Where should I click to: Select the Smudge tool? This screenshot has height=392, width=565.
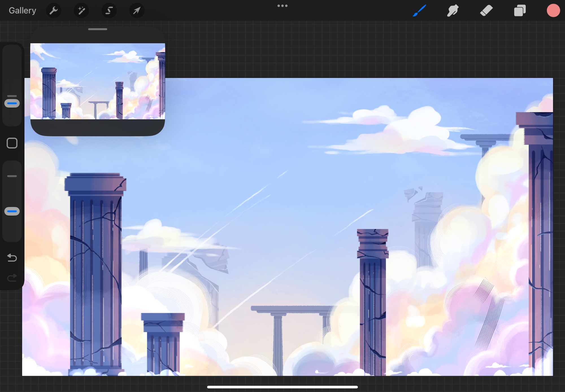453,11
